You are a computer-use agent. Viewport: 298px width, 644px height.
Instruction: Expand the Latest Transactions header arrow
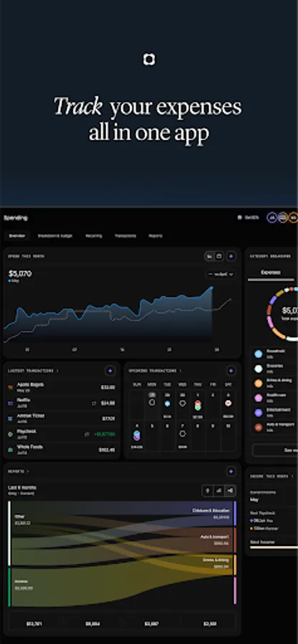click(57, 371)
